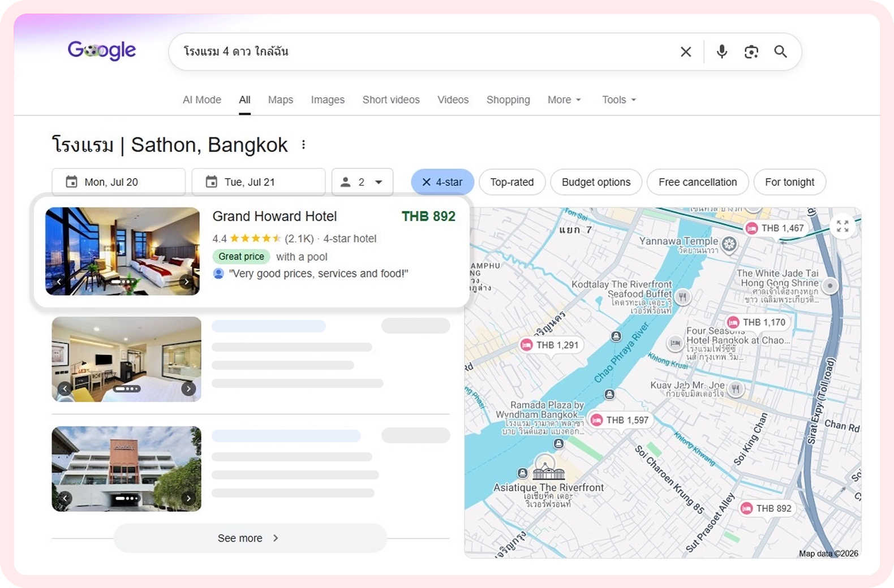This screenshot has width=894, height=588.
Task: Toggle the For tonight filter
Action: [x=790, y=182]
